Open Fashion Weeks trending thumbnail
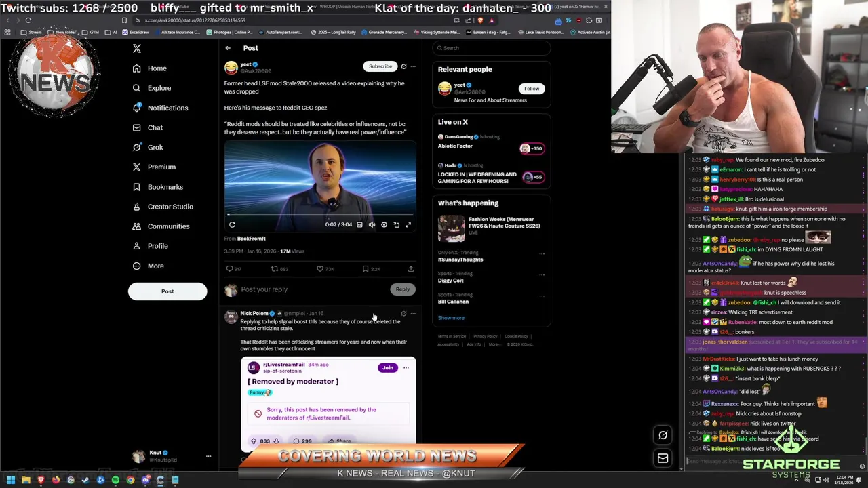 tap(451, 228)
